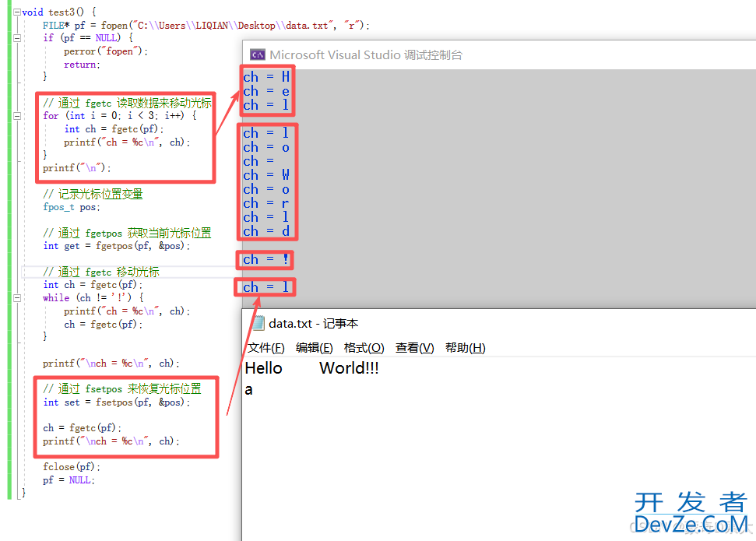Click the Notepad data.txt window icon
756x541 pixels.
tap(258, 324)
